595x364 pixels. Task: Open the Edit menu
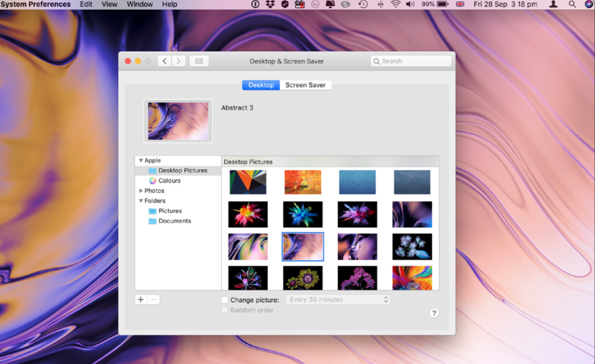tap(86, 4)
